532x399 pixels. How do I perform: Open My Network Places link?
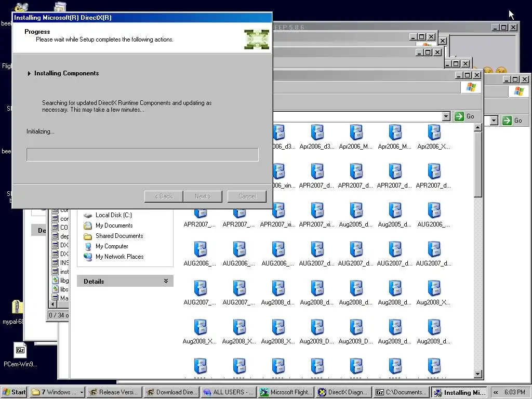(x=114, y=257)
